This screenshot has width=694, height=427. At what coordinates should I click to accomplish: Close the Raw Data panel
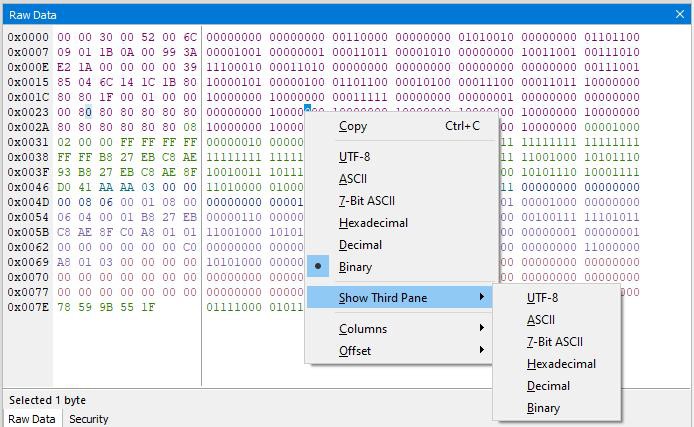click(x=680, y=15)
